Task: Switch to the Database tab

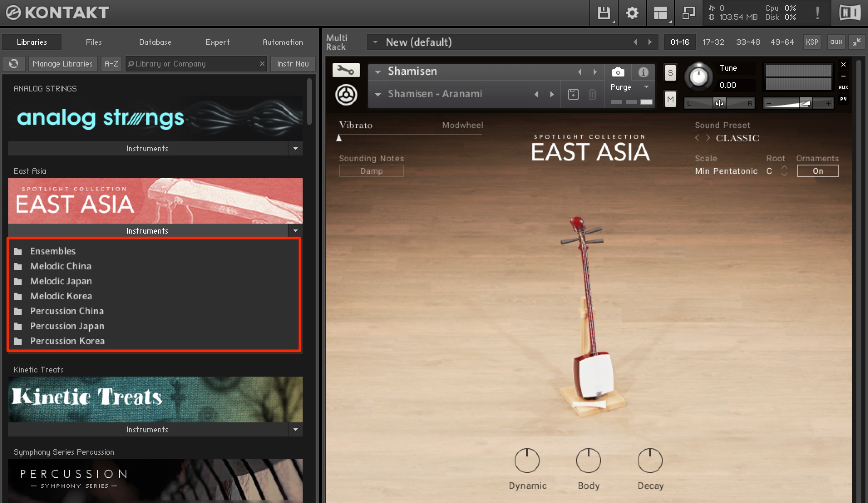Action: click(x=155, y=42)
